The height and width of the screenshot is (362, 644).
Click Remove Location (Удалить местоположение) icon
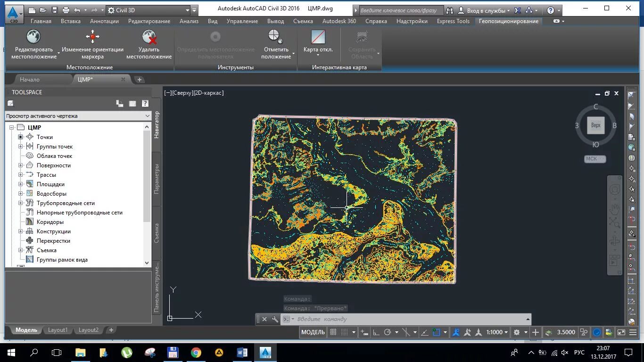tap(149, 37)
